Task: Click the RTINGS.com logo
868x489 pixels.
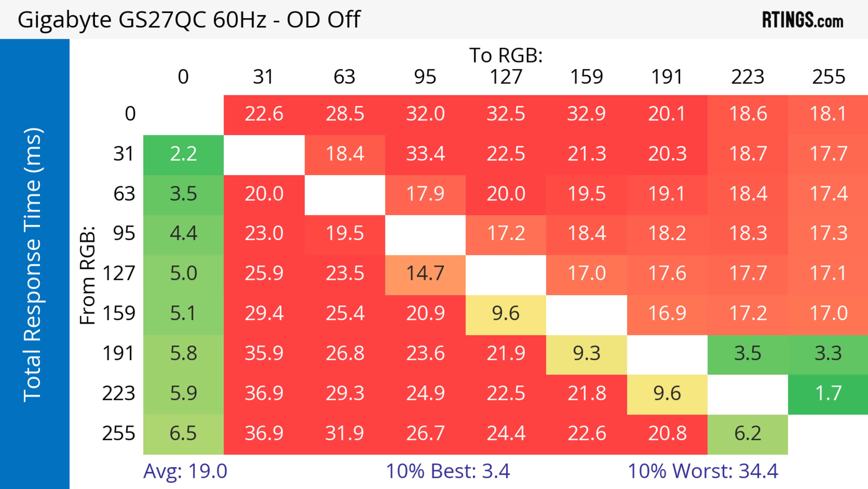Action: tap(802, 20)
